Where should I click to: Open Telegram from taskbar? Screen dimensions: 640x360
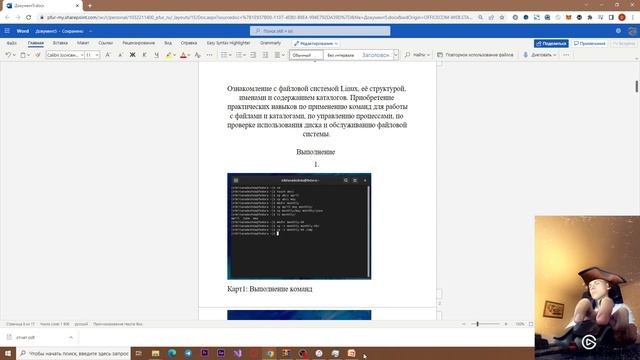click(188, 353)
